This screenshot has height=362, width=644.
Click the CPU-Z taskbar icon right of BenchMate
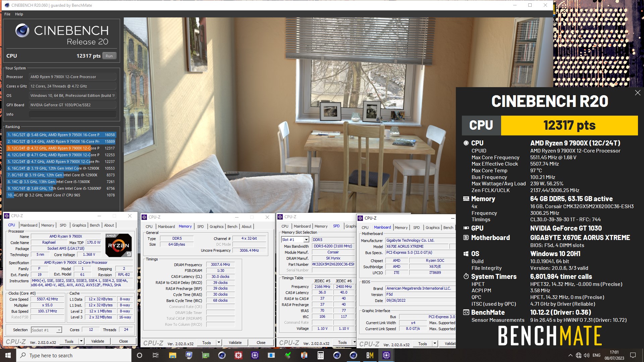(386, 355)
